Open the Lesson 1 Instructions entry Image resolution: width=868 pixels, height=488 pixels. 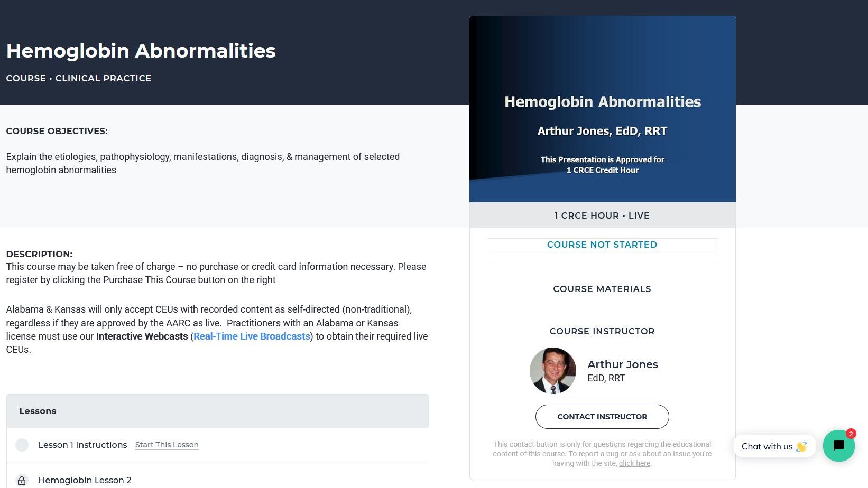(x=82, y=445)
